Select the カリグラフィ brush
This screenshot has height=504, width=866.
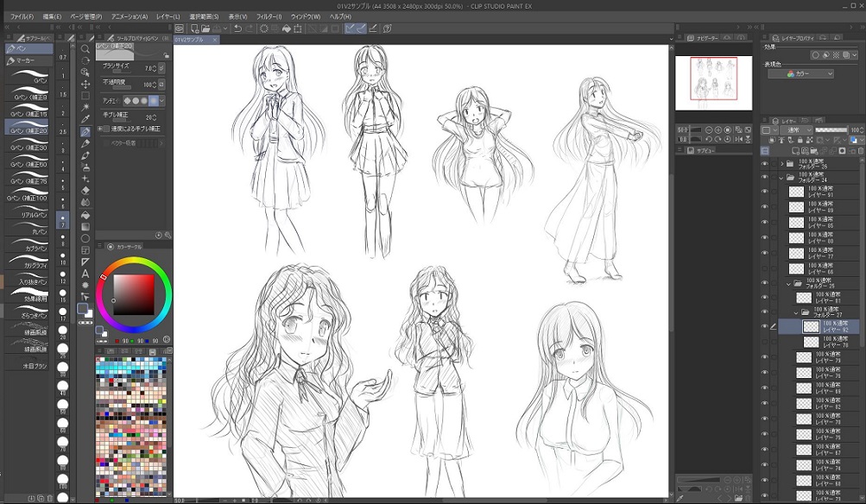(28, 262)
